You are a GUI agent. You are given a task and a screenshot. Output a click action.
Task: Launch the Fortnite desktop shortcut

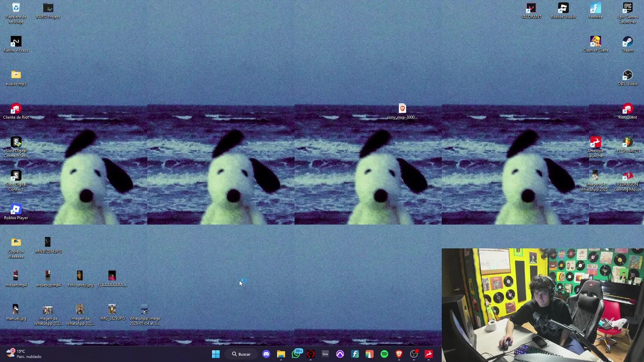pos(595,11)
